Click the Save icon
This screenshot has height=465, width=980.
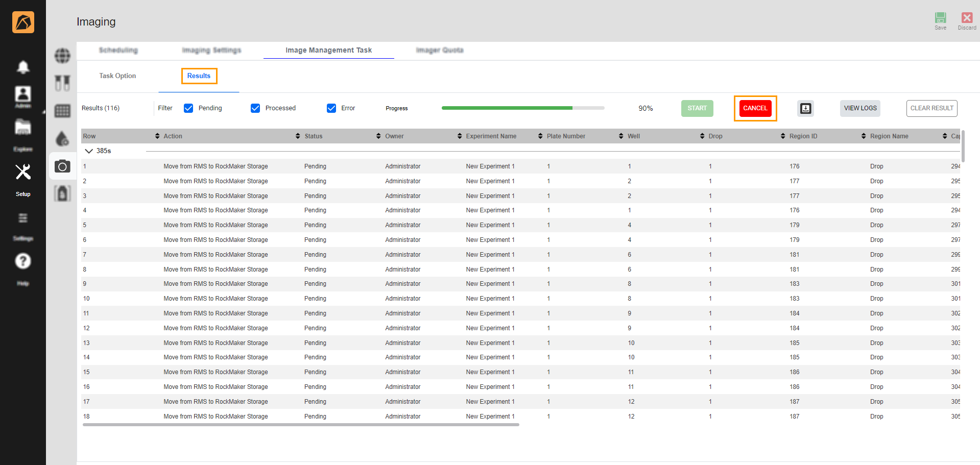point(940,18)
